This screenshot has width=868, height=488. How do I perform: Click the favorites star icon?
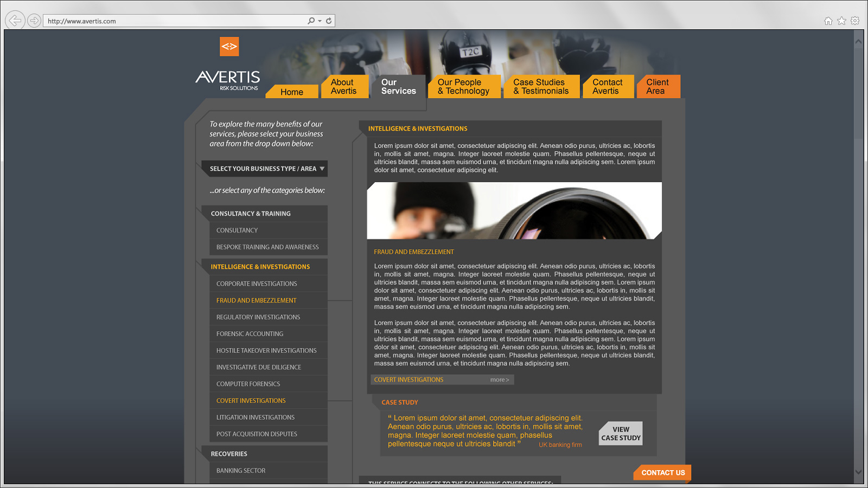pos(841,21)
